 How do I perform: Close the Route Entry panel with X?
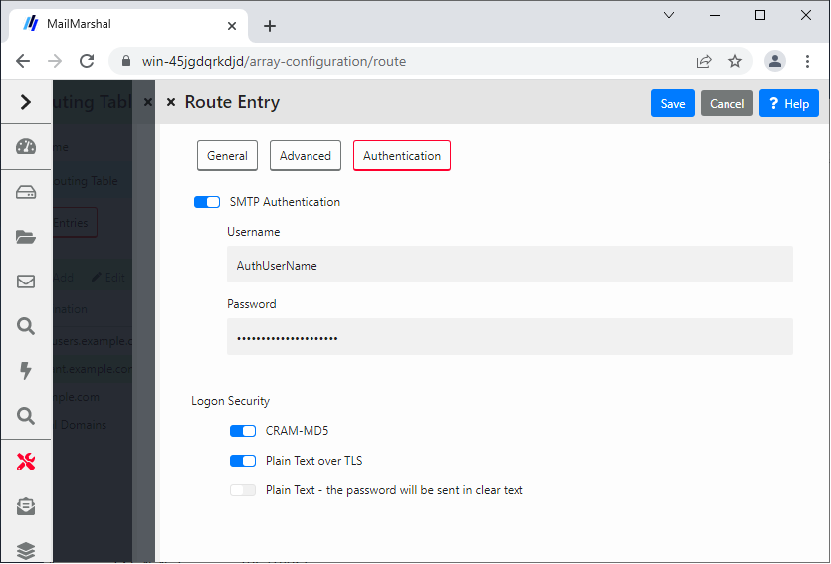(x=171, y=102)
